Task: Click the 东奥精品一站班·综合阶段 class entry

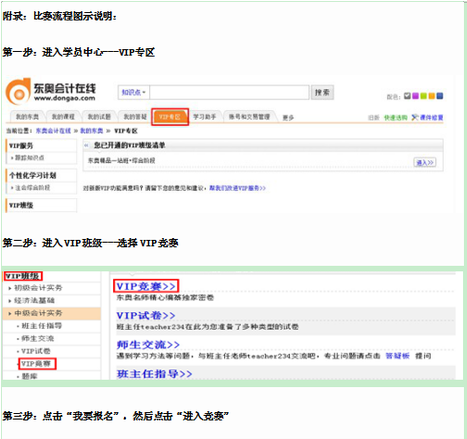Action: coord(121,161)
